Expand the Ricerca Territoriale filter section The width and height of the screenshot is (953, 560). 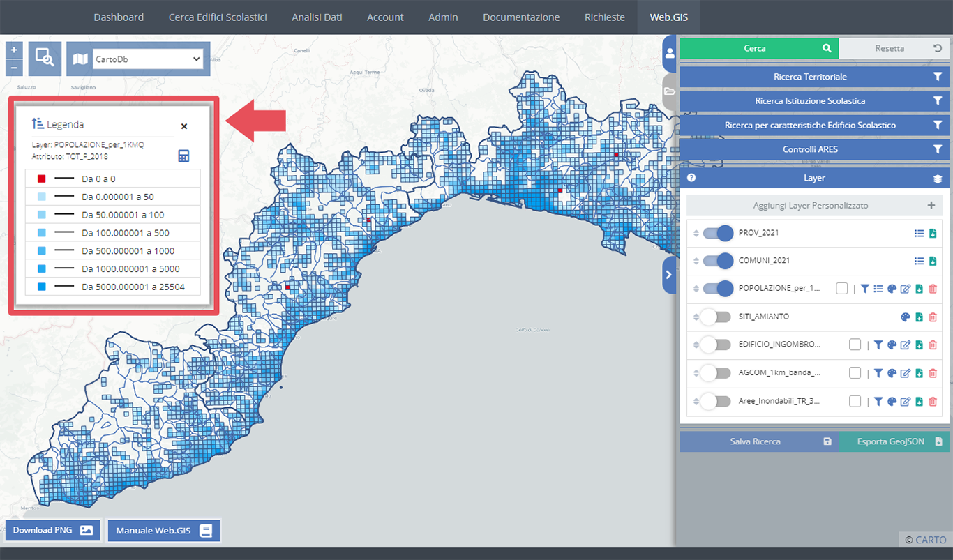(x=810, y=77)
